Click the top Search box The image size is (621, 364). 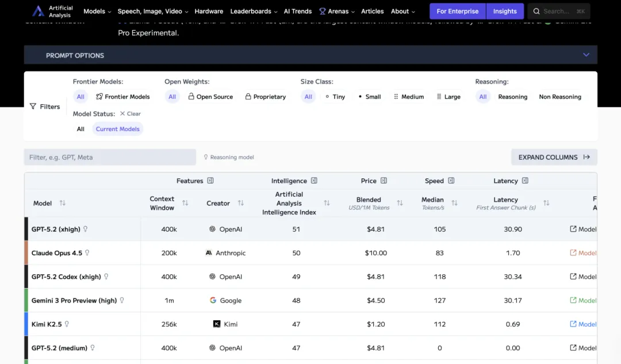[559, 11]
